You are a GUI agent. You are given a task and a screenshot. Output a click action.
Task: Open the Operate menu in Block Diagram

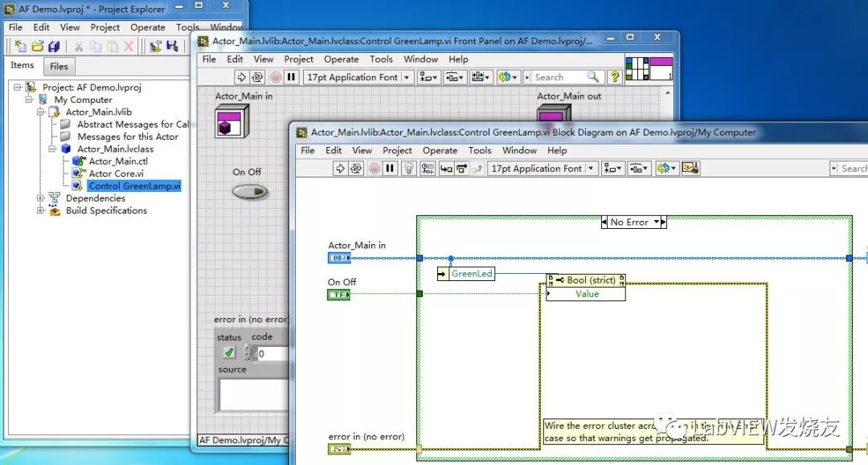coord(440,150)
